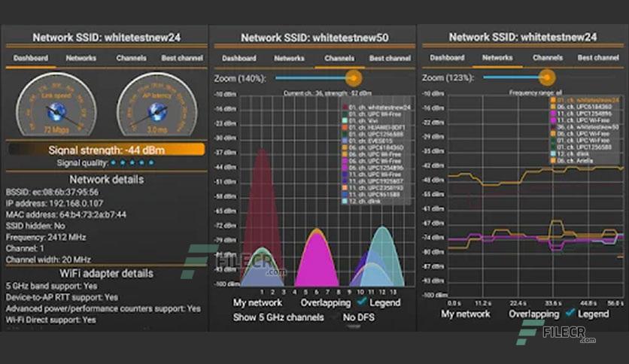This screenshot has width=629, height=364.
Task: Select the Advanced power/performance counters support line
Action: point(103,308)
